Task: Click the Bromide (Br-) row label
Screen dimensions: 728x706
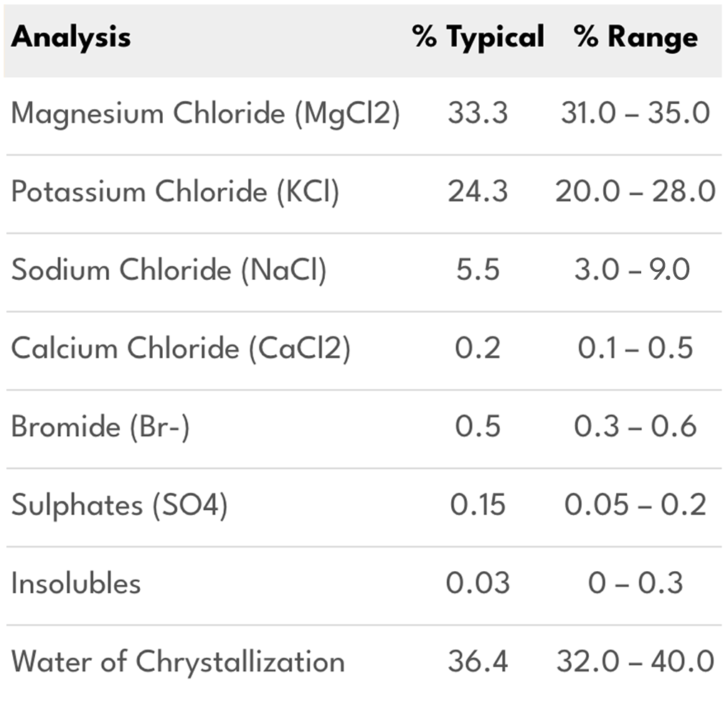Action: click(100, 427)
